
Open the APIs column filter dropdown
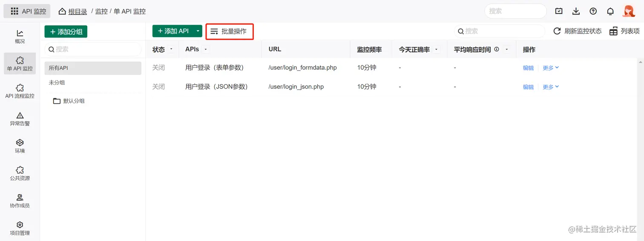[206, 49]
